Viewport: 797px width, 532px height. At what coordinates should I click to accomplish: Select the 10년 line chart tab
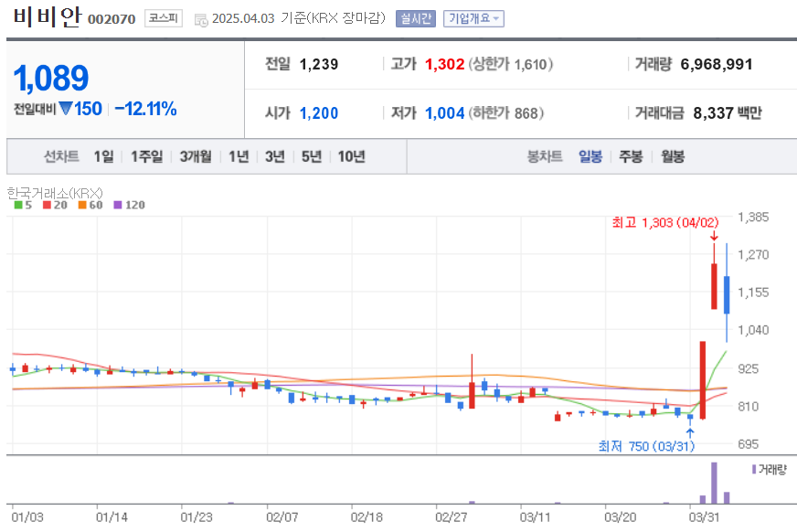point(352,156)
